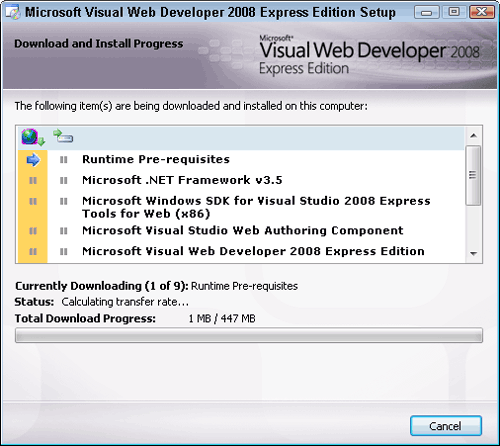
Task: Click the list scroll up arrow
Action: tap(473, 136)
